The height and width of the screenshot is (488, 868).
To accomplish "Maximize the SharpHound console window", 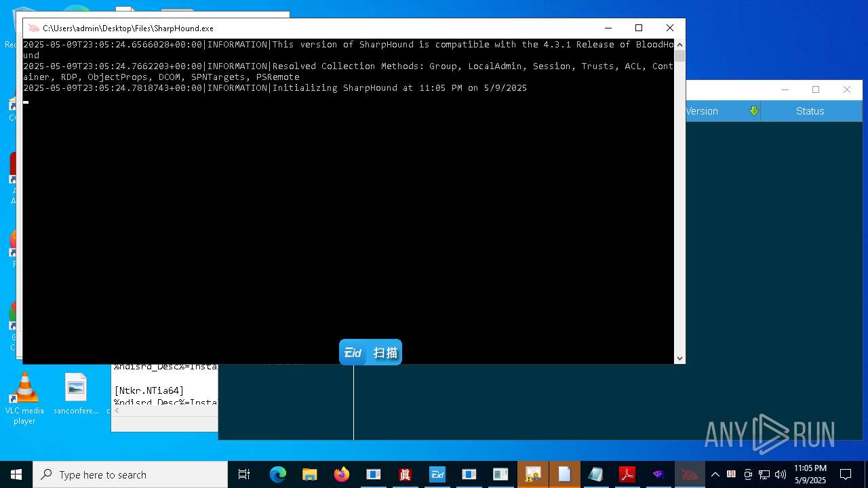I will 638,28.
